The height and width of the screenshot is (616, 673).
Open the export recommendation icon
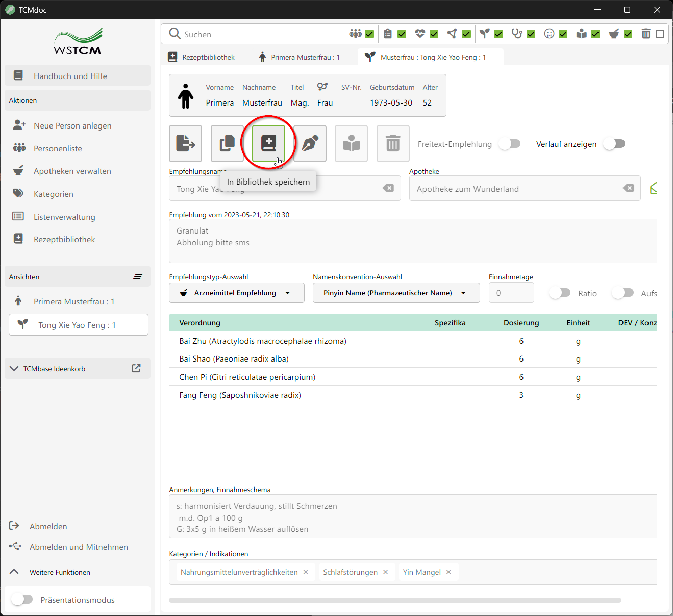click(x=185, y=143)
